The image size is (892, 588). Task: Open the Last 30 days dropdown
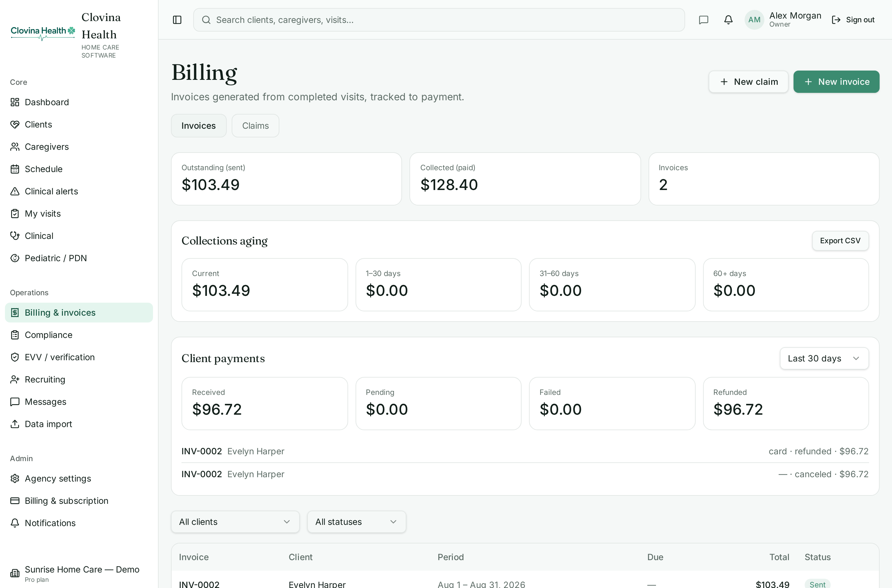(x=824, y=358)
